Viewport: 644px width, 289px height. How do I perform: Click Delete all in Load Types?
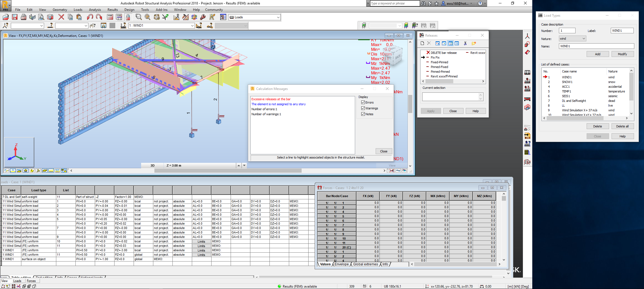[622, 126]
